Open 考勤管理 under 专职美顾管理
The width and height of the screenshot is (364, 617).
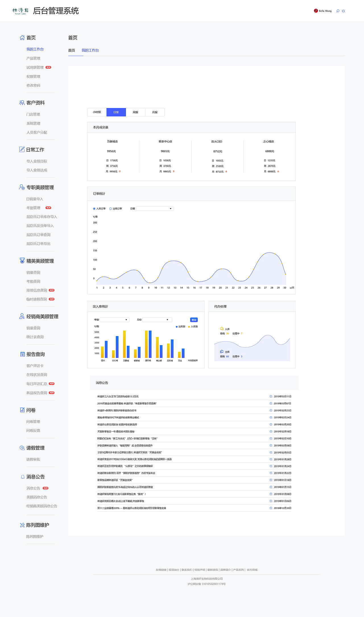[x=33, y=208]
